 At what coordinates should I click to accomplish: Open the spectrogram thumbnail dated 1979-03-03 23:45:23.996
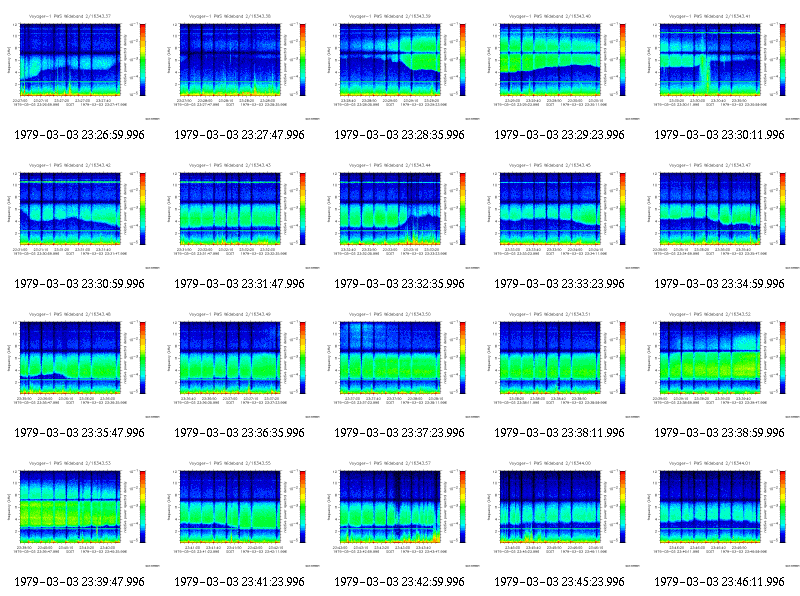[560, 513]
